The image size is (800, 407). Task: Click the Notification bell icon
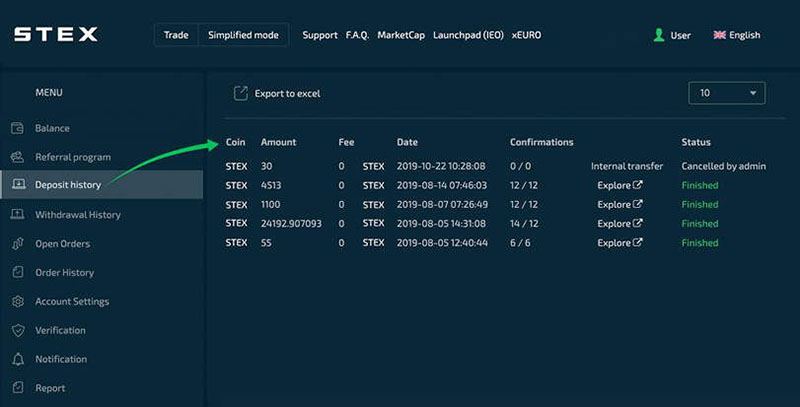(18, 360)
